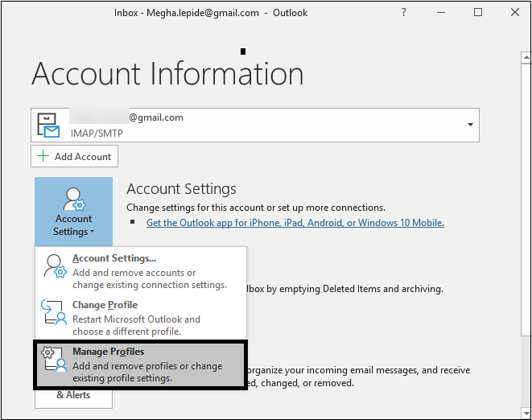532x420 pixels.
Task: Minimize the Outlook window
Action: (441, 13)
